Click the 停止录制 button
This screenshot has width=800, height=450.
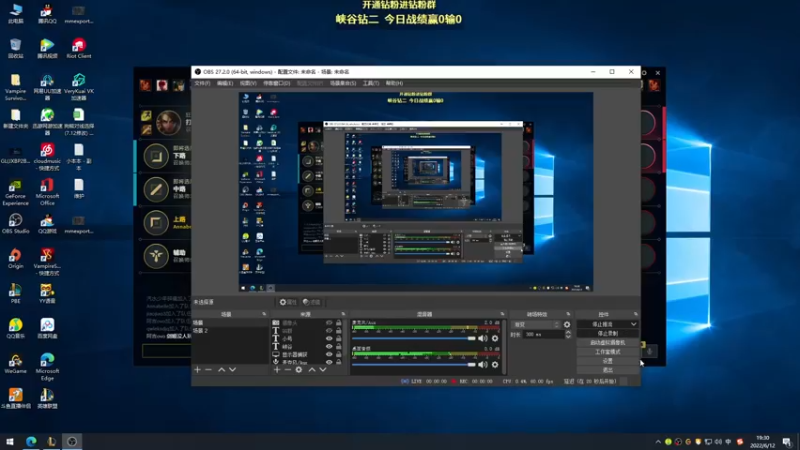pyautogui.click(x=607, y=333)
